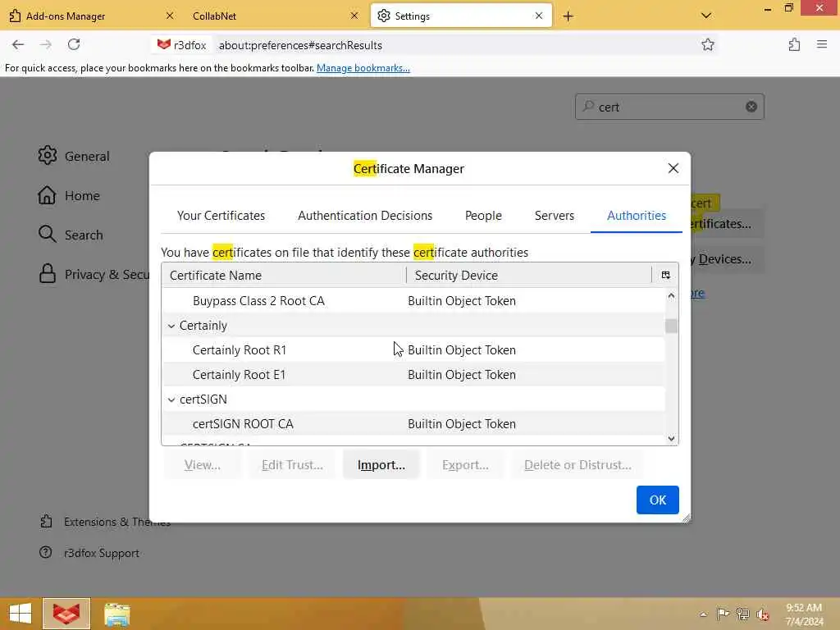Click the taskbar clock showing 9:52 AM
Viewport: 840px width, 630px height.
coord(804,614)
